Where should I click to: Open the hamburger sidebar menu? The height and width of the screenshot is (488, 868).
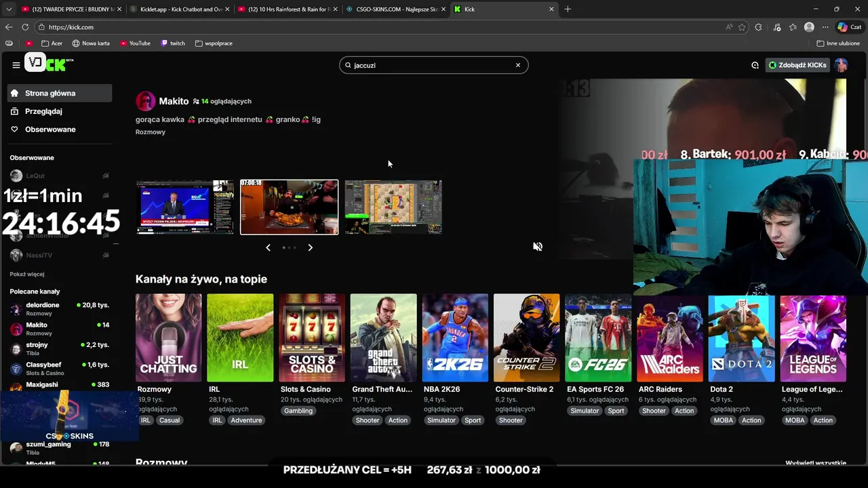tap(16, 65)
